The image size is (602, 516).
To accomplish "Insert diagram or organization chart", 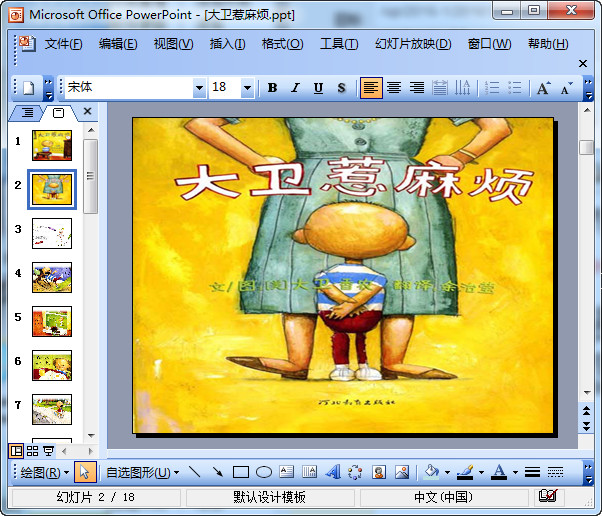I will [x=355, y=472].
